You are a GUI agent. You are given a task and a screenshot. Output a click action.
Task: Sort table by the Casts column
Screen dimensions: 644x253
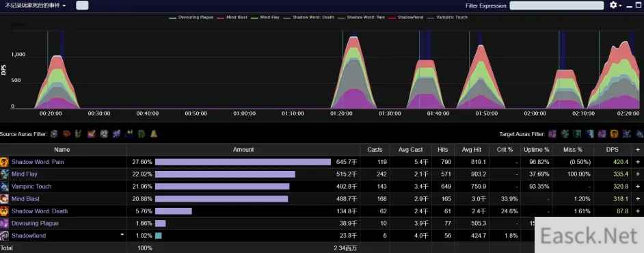point(375,150)
